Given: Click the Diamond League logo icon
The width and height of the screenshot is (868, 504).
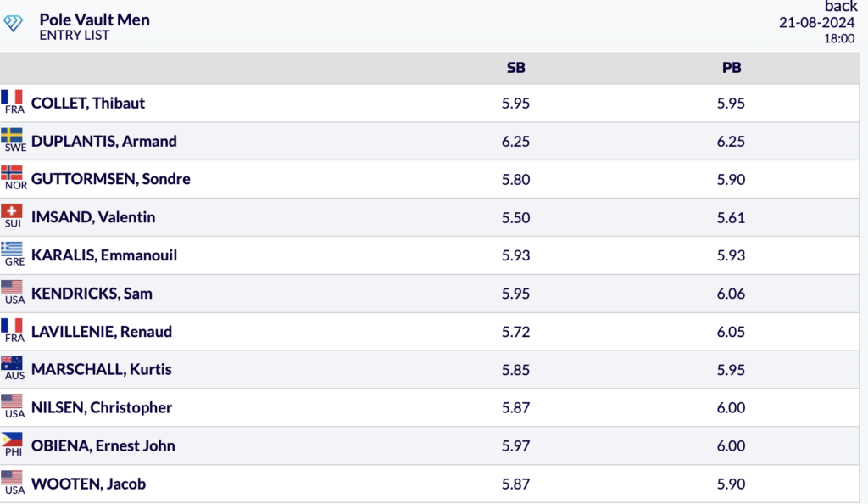Looking at the screenshot, I should pos(14,23).
